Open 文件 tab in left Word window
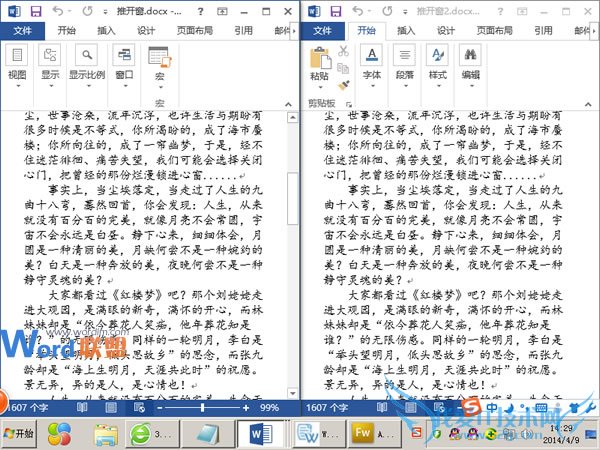 (22, 31)
